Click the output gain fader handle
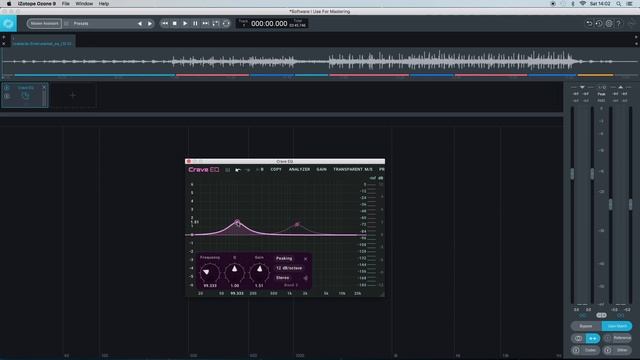The width and height of the screenshot is (640, 360). [x=611, y=204]
